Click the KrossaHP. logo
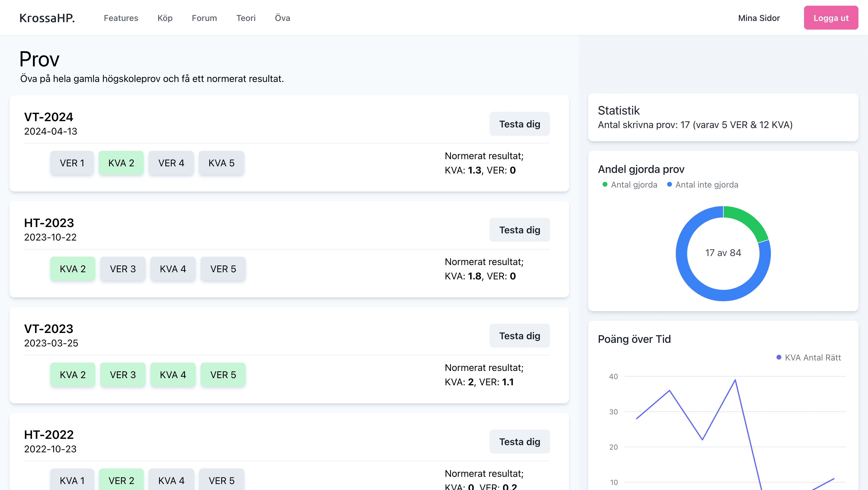 [x=47, y=18]
